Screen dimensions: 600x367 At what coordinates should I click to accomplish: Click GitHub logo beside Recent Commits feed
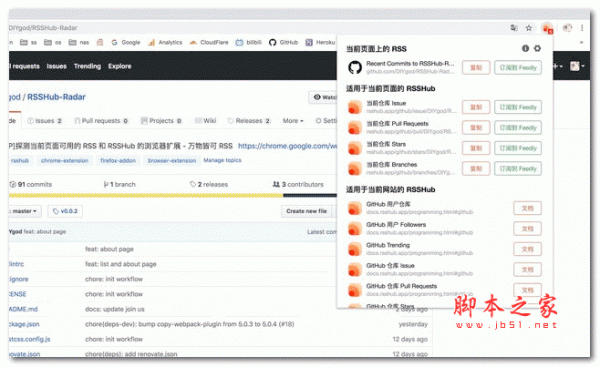coord(355,67)
